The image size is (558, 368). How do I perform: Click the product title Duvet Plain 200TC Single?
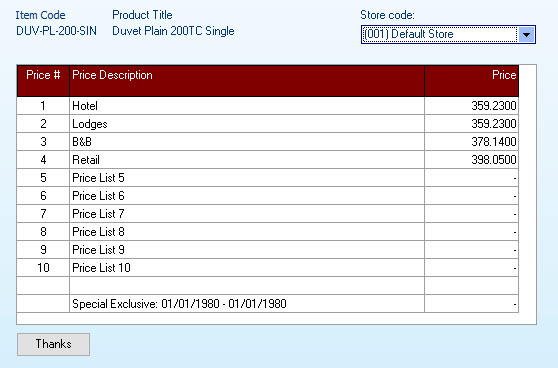[x=173, y=31]
